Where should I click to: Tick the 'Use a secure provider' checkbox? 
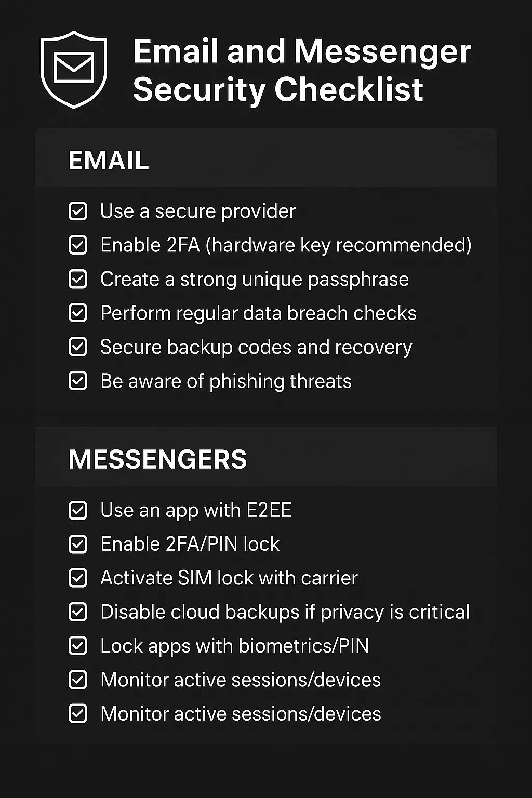coord(78,211)
